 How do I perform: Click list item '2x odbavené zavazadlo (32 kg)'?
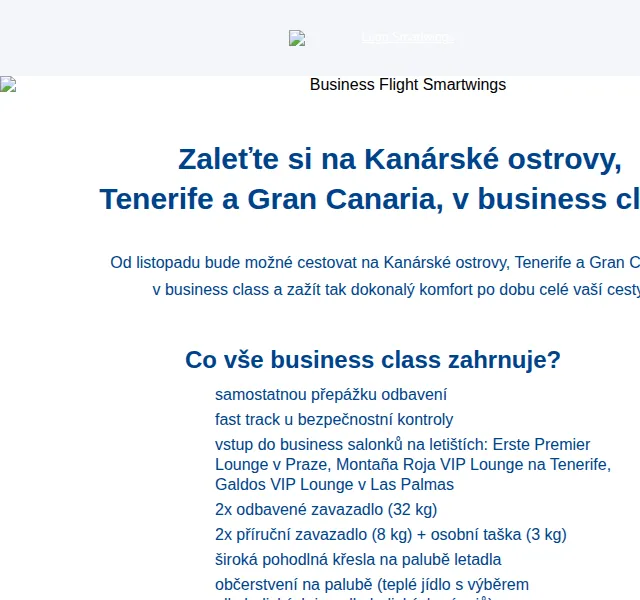pos(326,509)
